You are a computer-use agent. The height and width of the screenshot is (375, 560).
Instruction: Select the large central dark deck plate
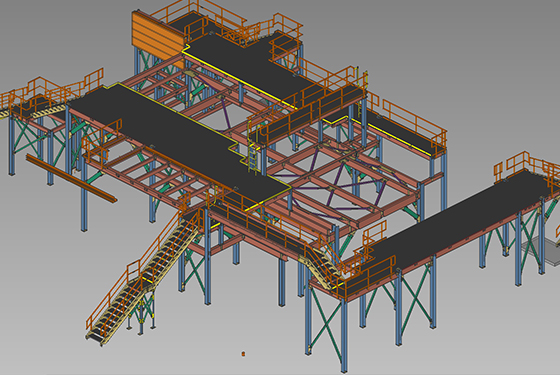[179, 143]
